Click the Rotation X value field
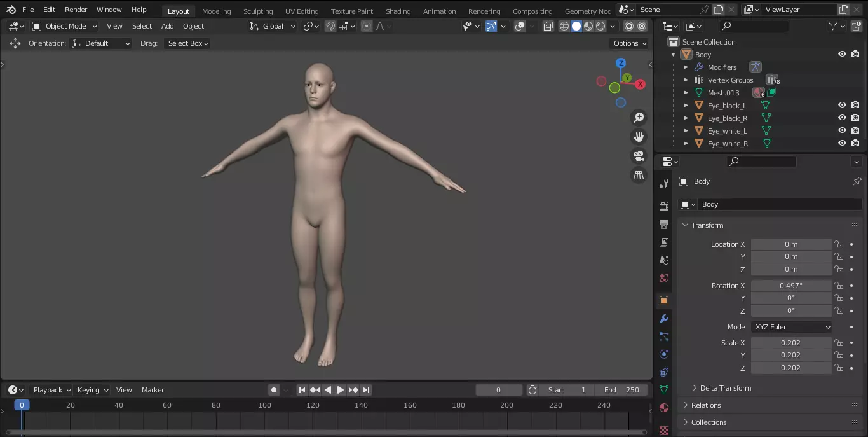 point(791,286)
